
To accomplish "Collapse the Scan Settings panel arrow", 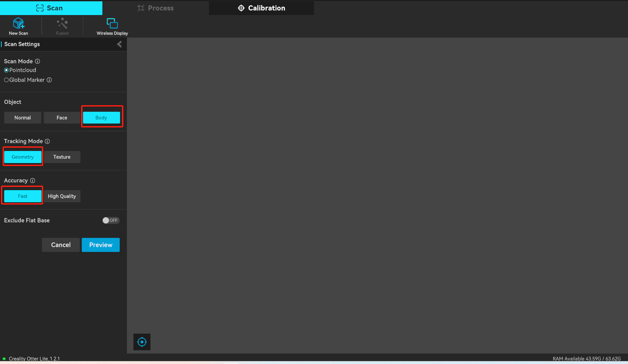I will tap(119, 44).
